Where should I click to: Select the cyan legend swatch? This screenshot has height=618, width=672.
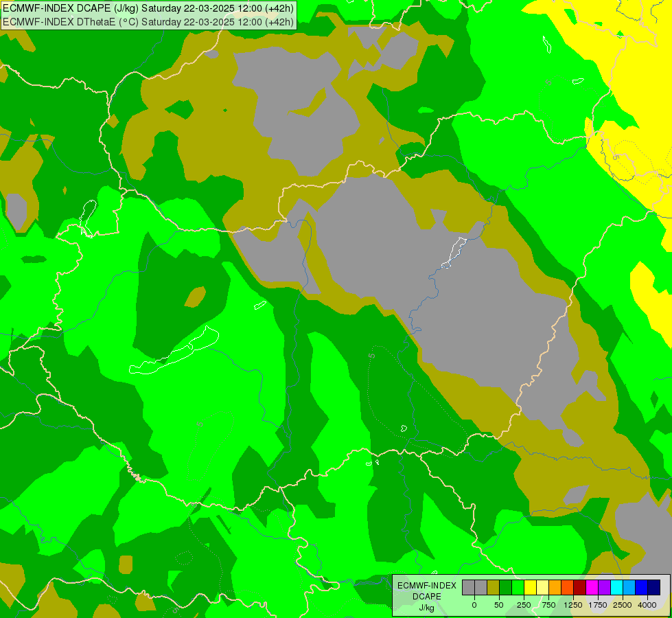(617, 587)
